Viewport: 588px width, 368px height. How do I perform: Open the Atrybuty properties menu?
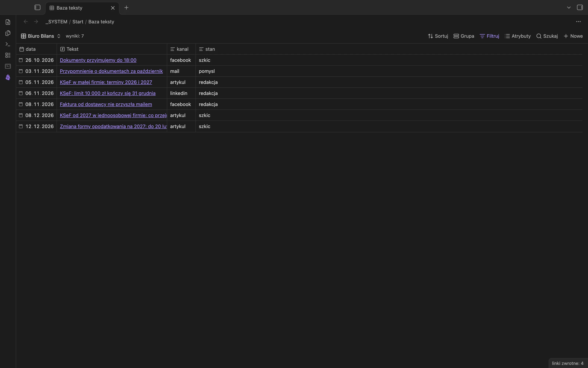(518, 36)
